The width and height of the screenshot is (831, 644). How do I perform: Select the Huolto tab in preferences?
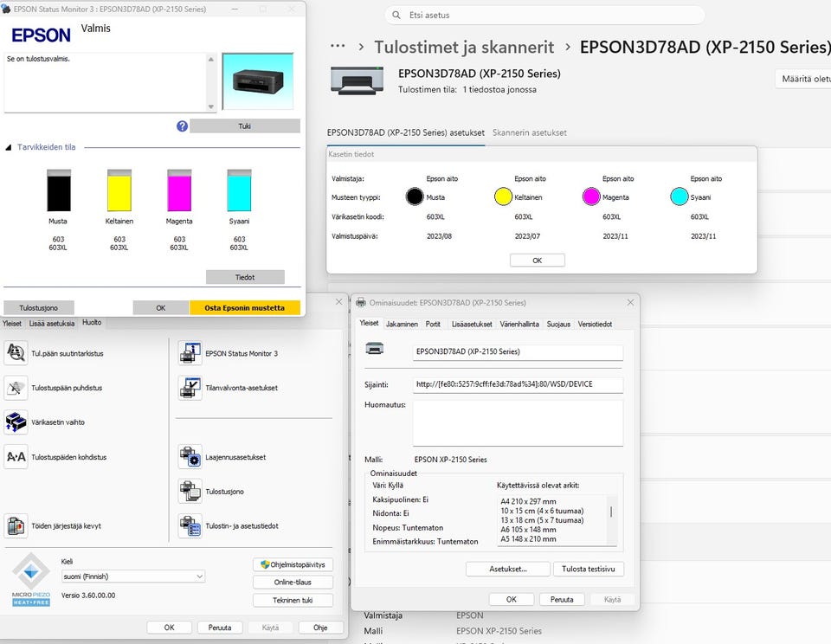click(x=92, y=322)
